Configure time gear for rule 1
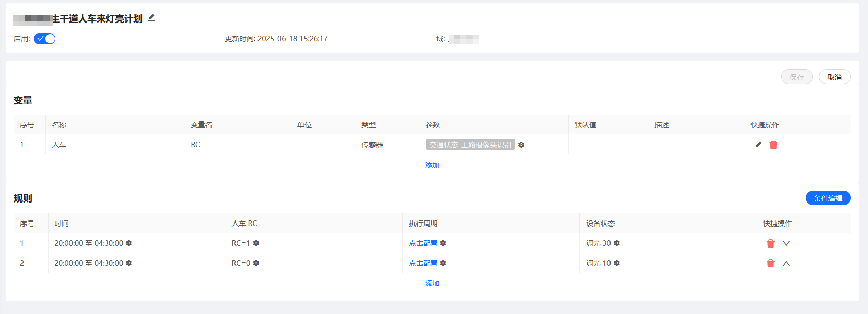 tap(129, 243)
